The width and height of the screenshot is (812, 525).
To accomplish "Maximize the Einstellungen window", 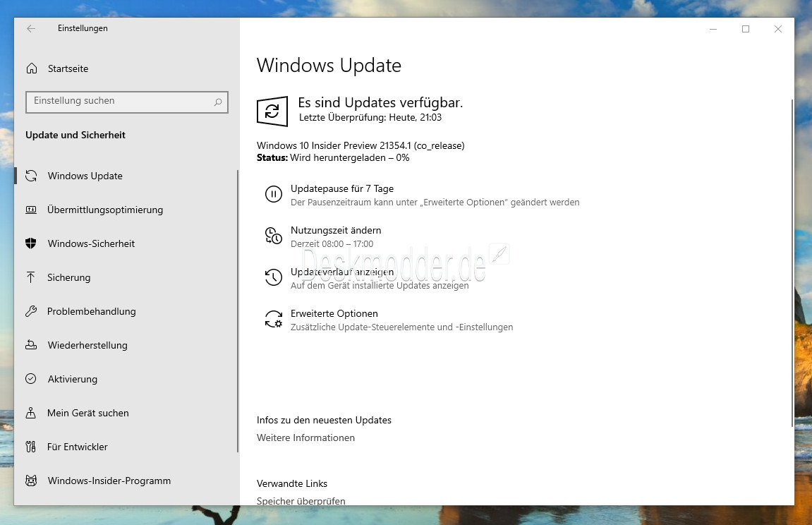I will point(746,29).
